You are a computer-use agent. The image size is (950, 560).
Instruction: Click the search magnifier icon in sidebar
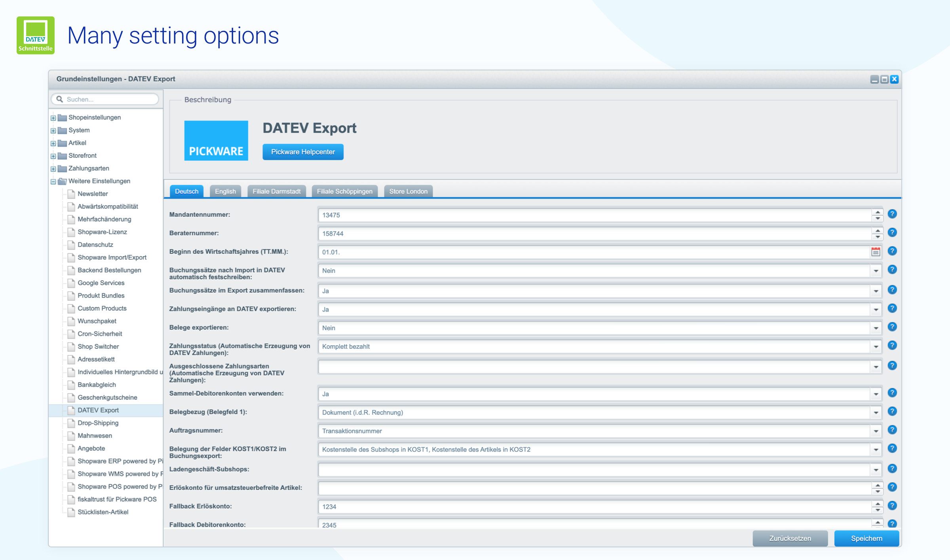pos(60,99)
